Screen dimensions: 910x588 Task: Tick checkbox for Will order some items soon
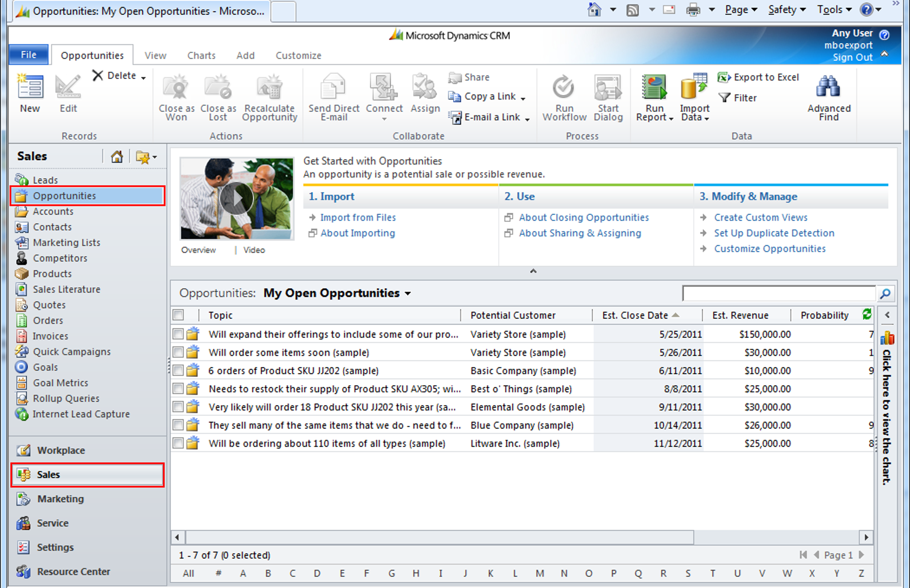pyautogui.click(x=178, y=352)
